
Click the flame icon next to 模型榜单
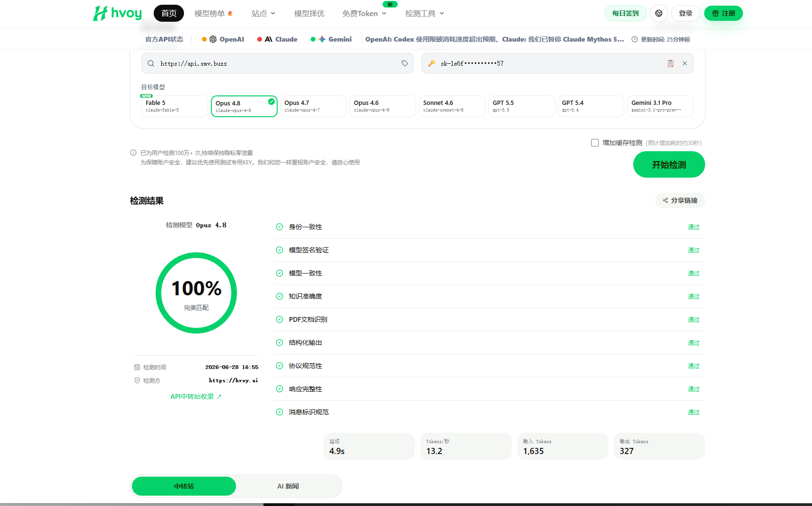click(230, 13)
